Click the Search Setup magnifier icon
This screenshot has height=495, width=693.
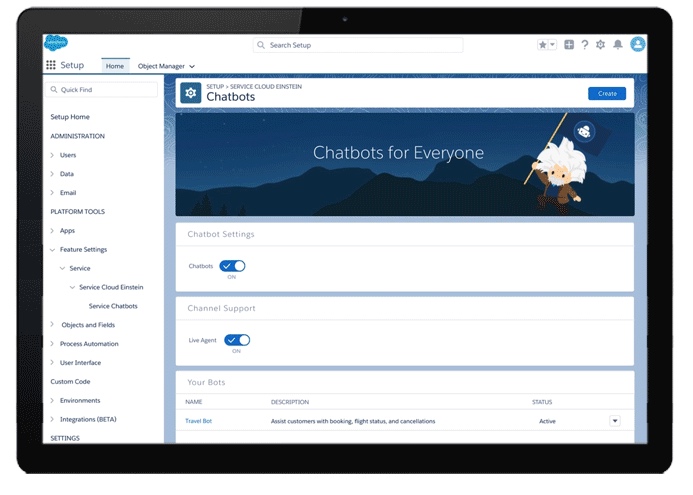(261, 45)
